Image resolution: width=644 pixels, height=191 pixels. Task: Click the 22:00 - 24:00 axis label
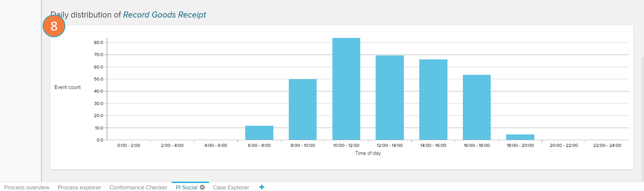click(607, 145)
